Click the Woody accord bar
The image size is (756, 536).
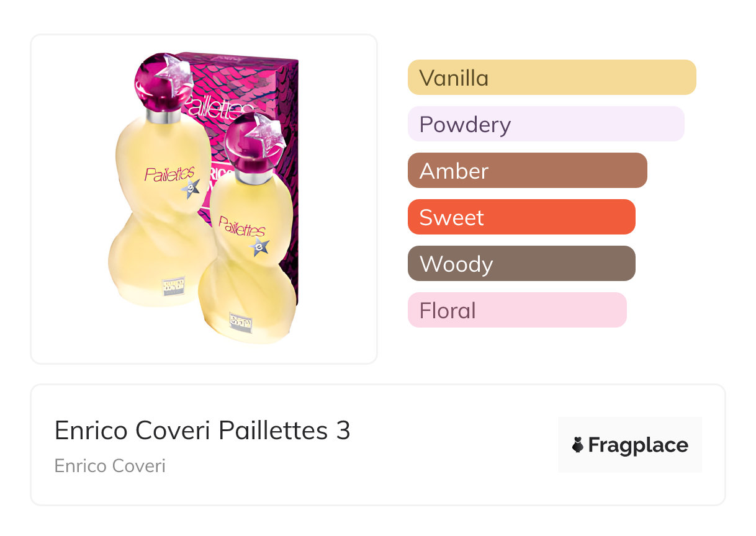tap(521, 264)
